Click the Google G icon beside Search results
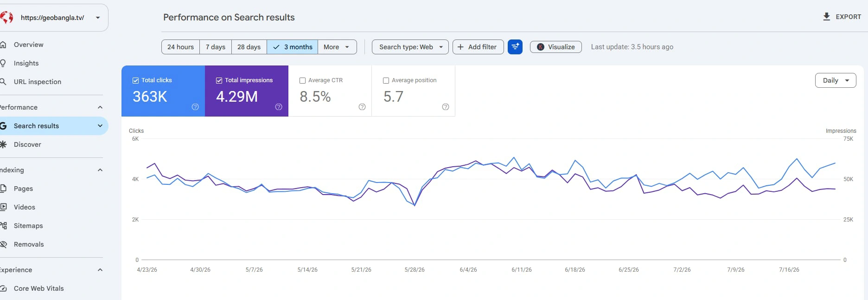 pyautogui.click(x=3, y=126)
